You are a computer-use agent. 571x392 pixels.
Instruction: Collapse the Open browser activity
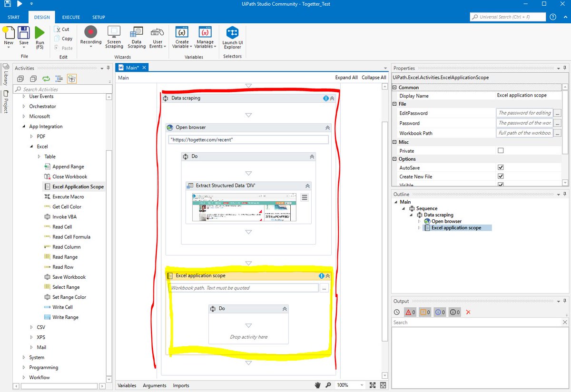[327, 127]
